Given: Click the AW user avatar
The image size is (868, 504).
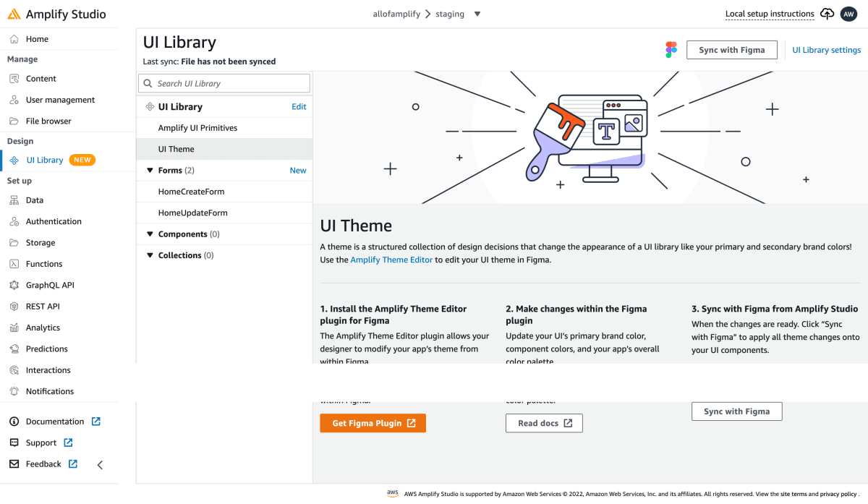Looking at the screenshot, I should [x=848, y=14].
